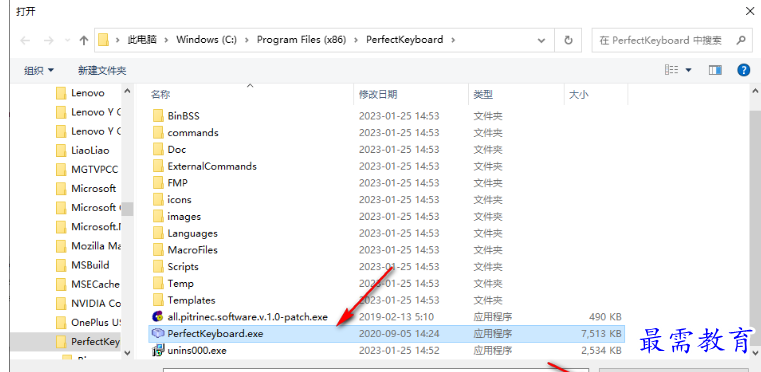Open the help question mark icon
Viewport: 761px width, 372px height.
[744, 70]
